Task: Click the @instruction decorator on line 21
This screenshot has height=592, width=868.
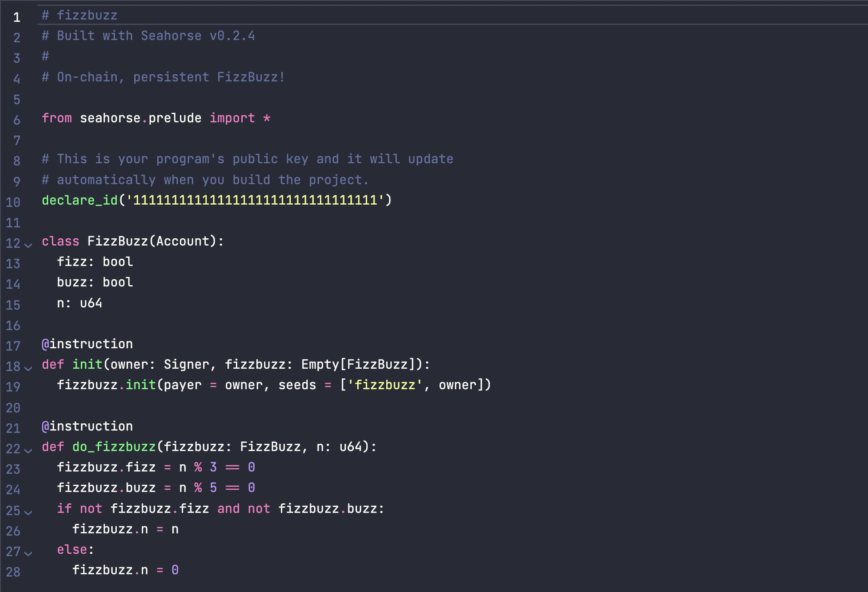Action: pyautogui.click(x=87, y=426)
